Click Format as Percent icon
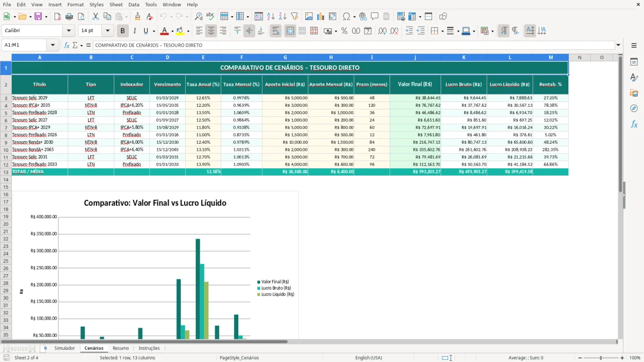 pos(344,31)
